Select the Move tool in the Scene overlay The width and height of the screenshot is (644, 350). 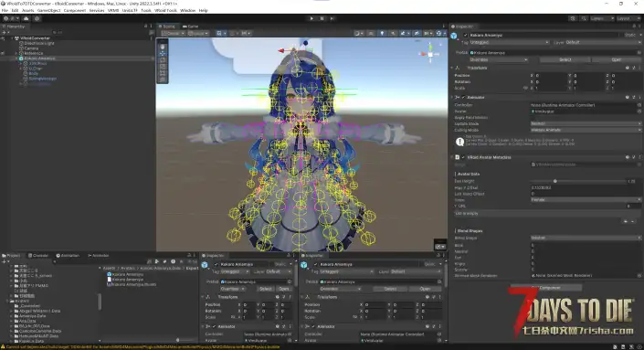coord(163,53)
